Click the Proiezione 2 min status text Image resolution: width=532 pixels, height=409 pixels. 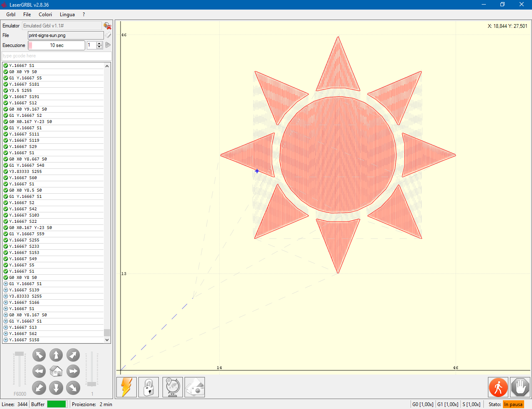pos(92,404)
